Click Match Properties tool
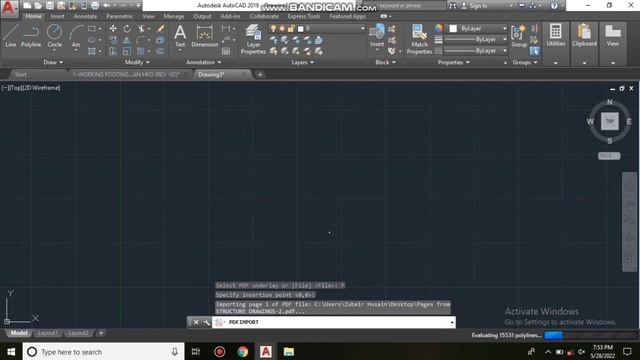 coord(419,39)
